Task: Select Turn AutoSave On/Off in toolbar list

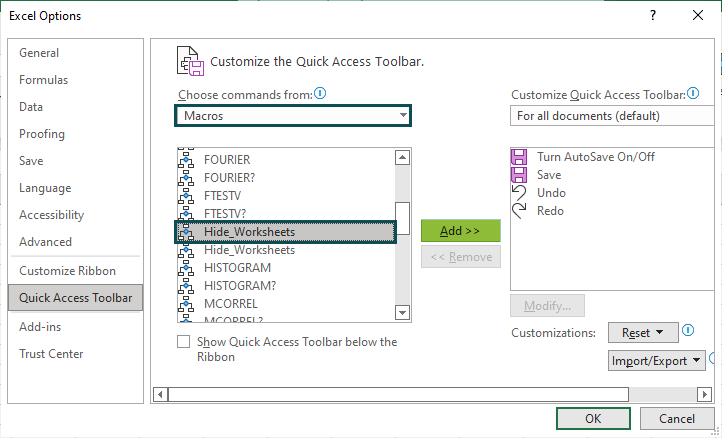Action: point(612,157)
